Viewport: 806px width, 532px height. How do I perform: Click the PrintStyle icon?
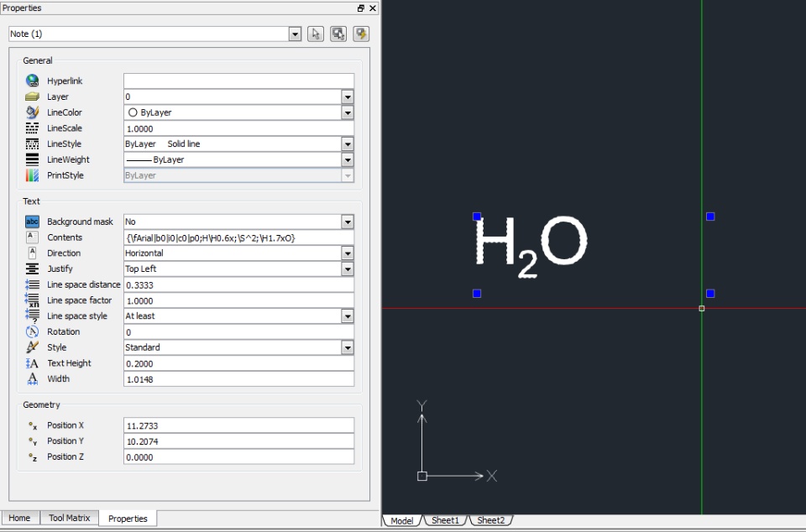(x=33, y=175)
